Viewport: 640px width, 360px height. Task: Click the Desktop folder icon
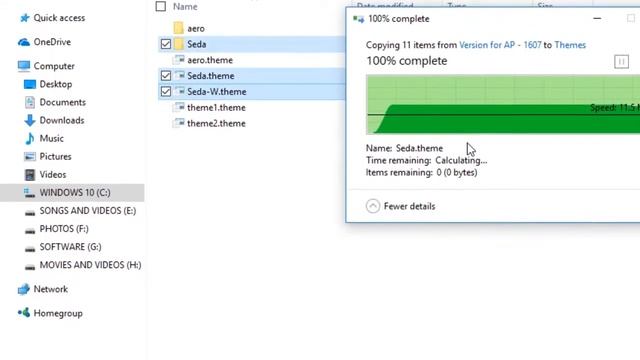(x=30, y=84)
